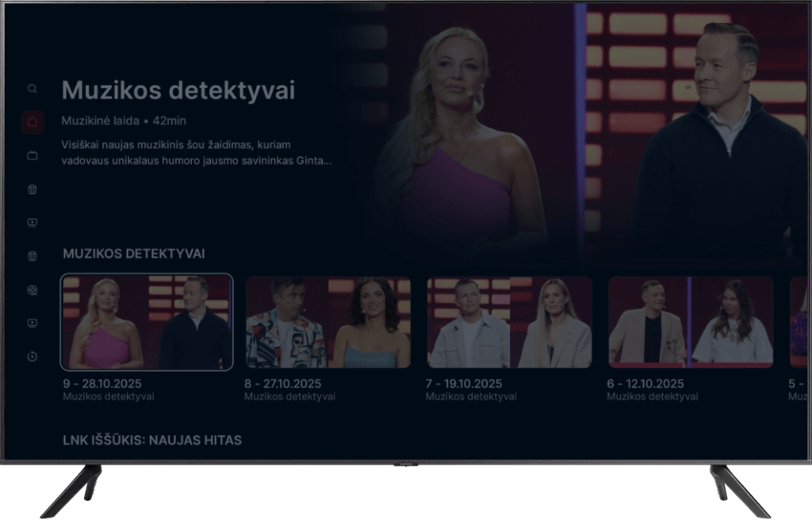Open search from the magnifier icon
812x520 pixels.
[33, 89]
